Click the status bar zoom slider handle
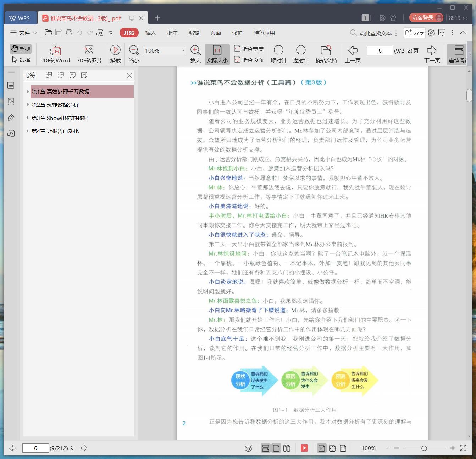476x459 pixels. pos(424,448)
